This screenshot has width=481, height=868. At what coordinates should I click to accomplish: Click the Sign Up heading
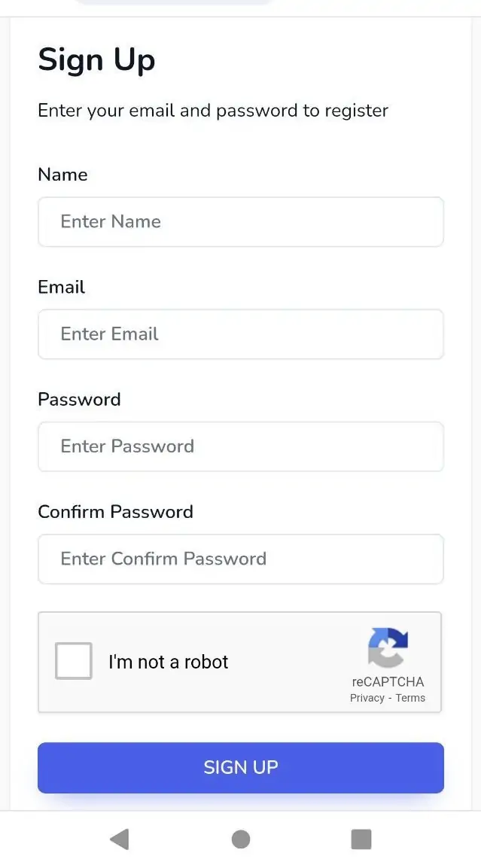click(96, 60)
